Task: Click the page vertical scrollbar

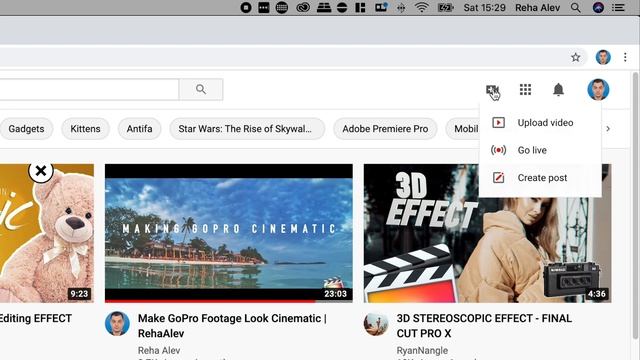Action: pyautogui.click(x=635, y=205)
